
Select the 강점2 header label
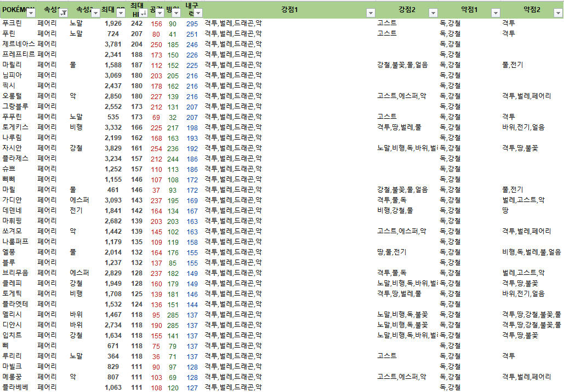tap(407, 10)
